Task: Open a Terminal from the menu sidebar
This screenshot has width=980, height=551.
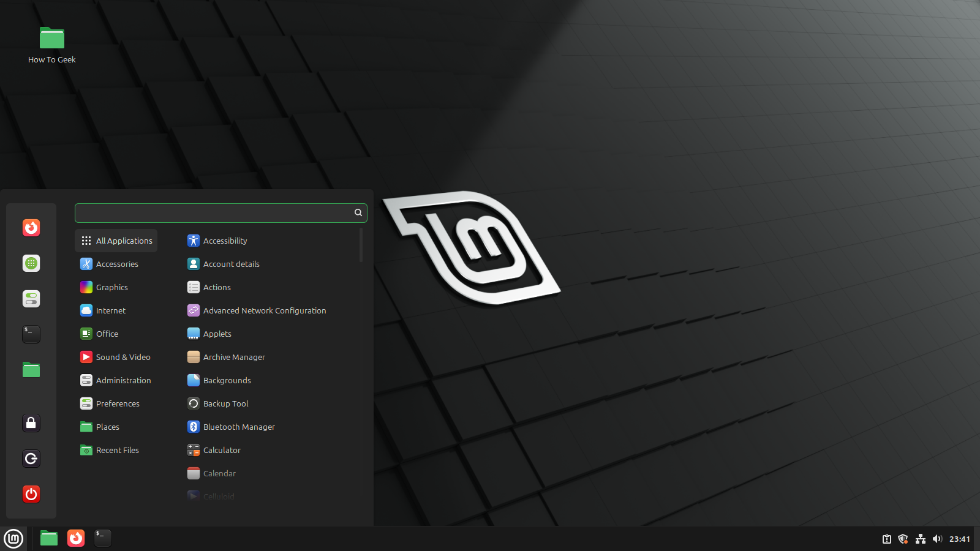Action: (x=31, y=334)
